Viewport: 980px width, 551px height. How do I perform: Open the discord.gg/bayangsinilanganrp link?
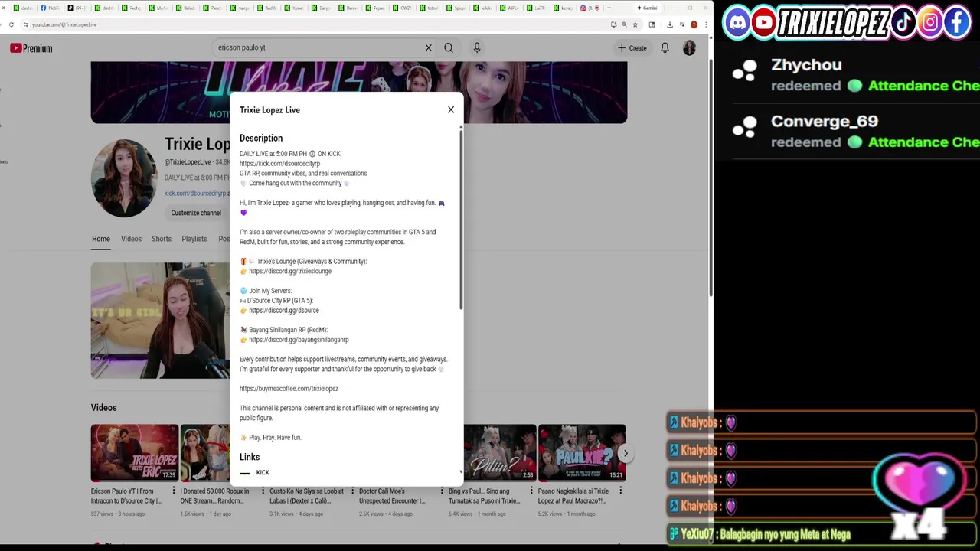299,340
